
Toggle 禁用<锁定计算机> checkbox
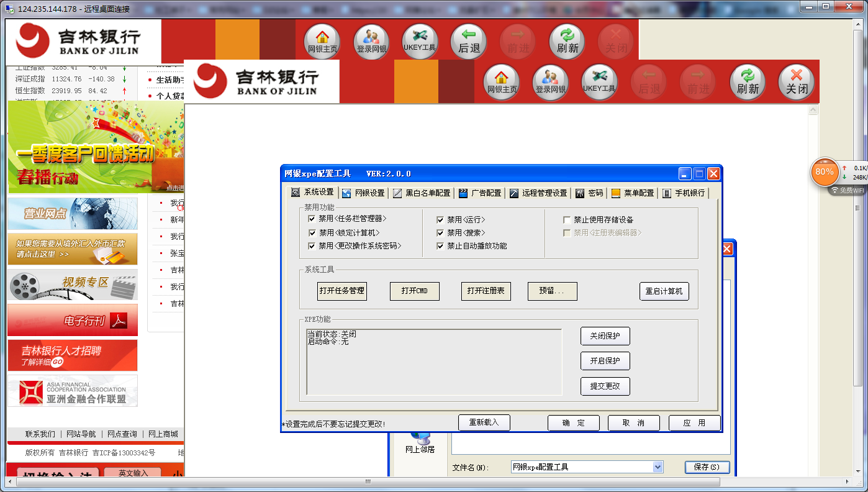[x=312, y=232]
